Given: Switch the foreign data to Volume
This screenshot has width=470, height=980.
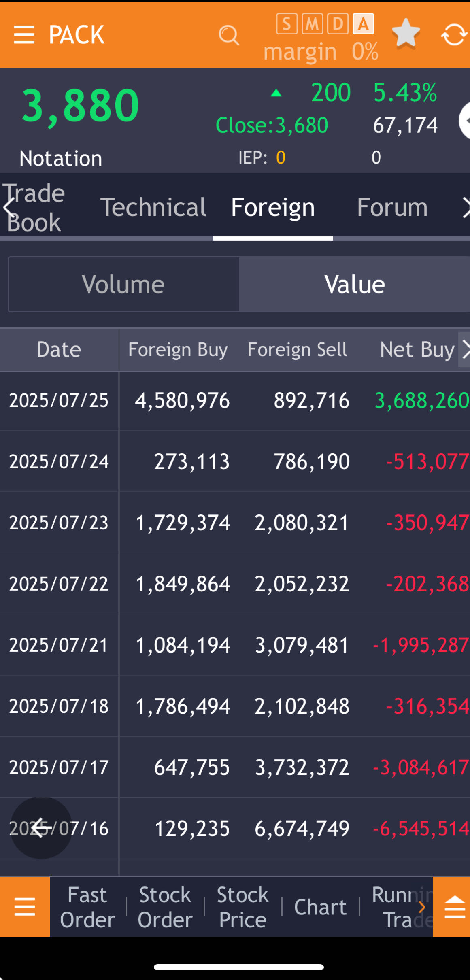Looking at the screenshot, I should point(123,284).
